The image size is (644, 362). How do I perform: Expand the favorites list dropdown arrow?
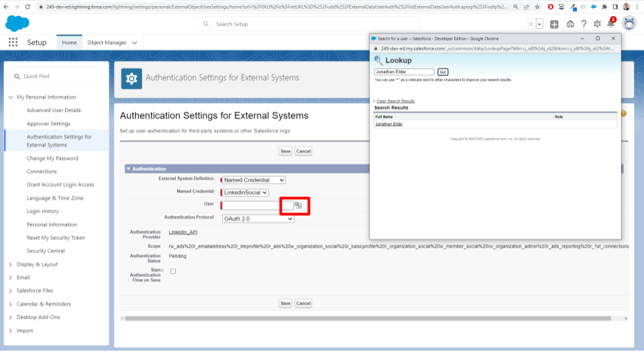point(539,24)
